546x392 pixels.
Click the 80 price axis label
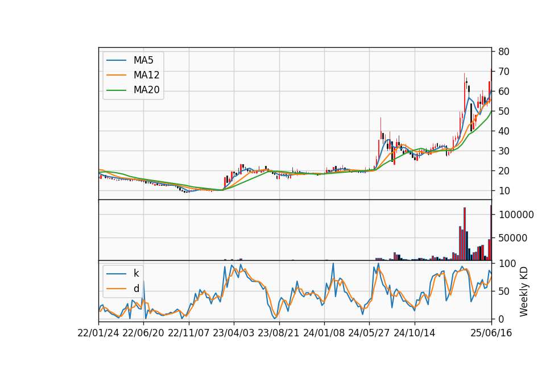(504, 52)
